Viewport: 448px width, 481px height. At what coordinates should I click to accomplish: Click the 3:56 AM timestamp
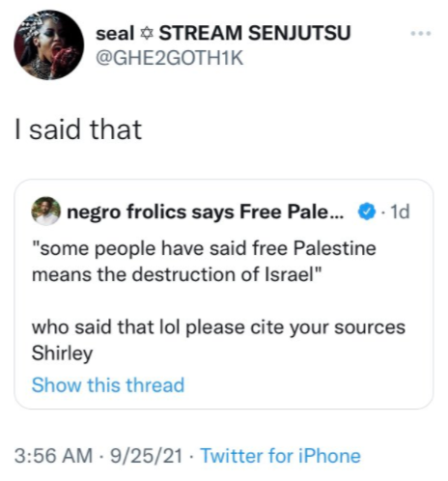click(53, 456)
